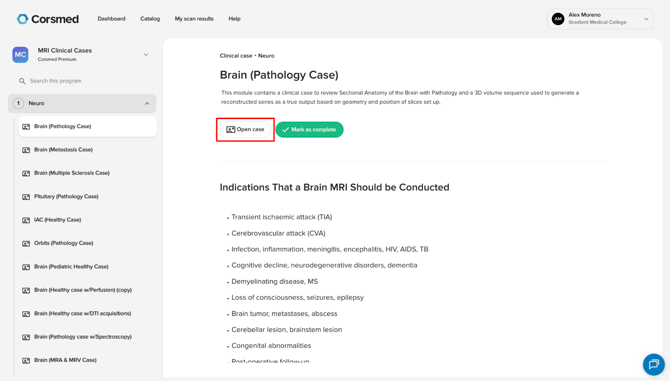Open the chat support bubble

(654, 364)
